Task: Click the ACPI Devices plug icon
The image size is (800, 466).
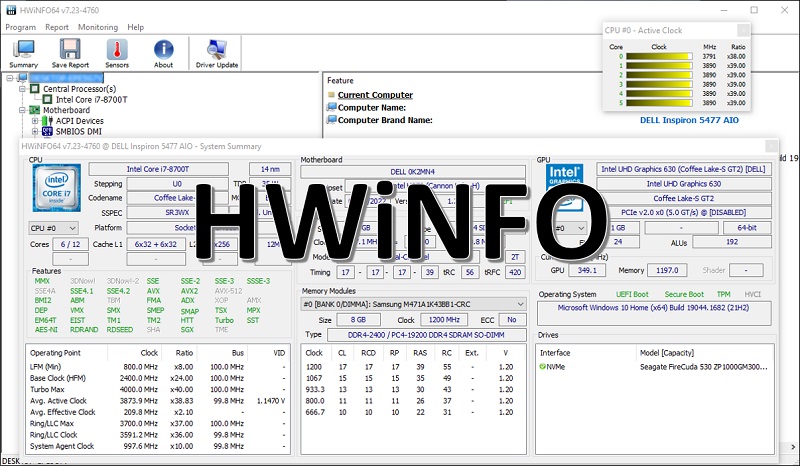Action: click(47, 121)
